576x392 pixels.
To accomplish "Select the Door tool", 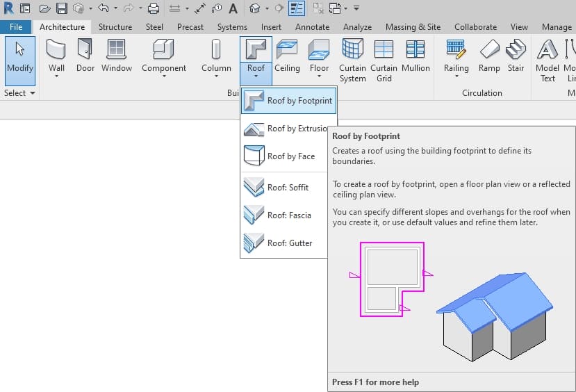I will tap(85, 56).
